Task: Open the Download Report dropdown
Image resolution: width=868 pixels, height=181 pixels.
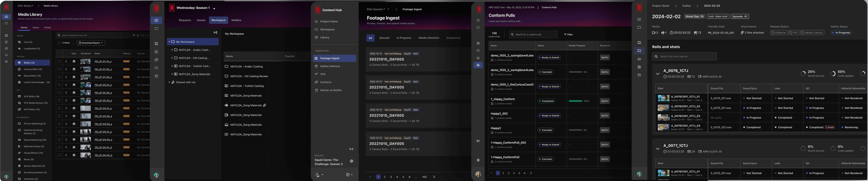Action: click(x=91, y=43)
